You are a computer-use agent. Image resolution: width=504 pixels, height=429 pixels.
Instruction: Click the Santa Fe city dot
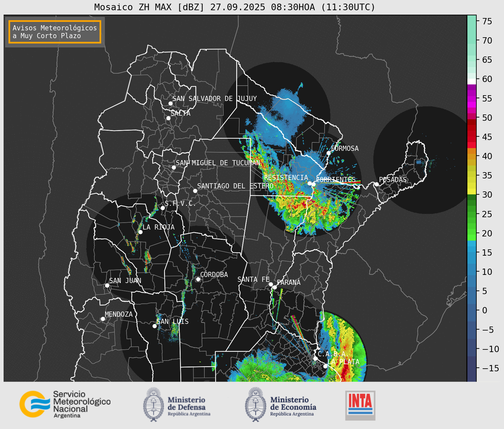tap(271, 284)
